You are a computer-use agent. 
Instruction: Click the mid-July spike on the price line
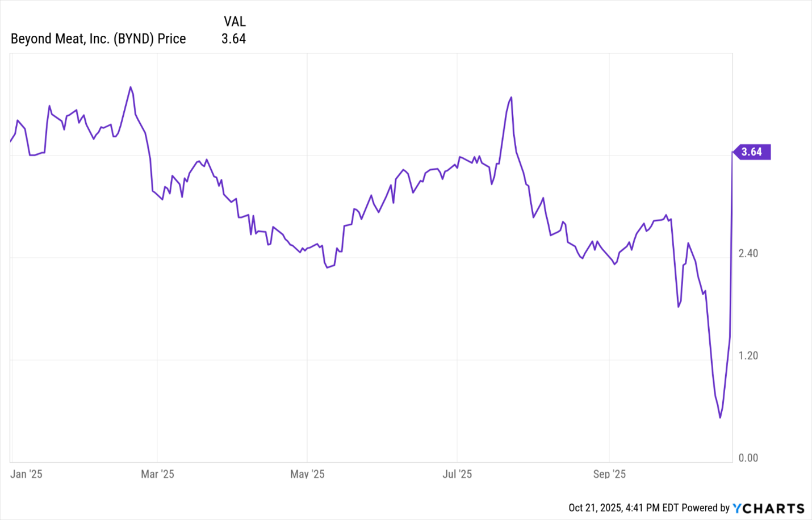511,98
